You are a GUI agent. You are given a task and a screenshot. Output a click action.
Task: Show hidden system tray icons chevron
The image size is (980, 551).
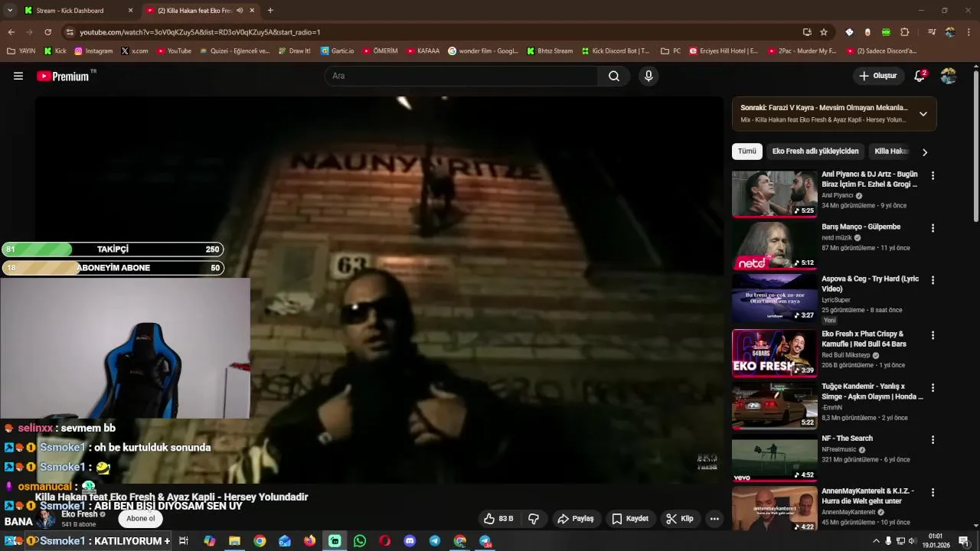(x=876, y=541)
